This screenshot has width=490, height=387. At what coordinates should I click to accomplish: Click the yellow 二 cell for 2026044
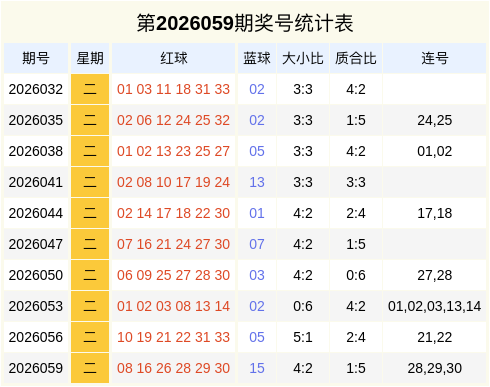[x=90, y=213]
